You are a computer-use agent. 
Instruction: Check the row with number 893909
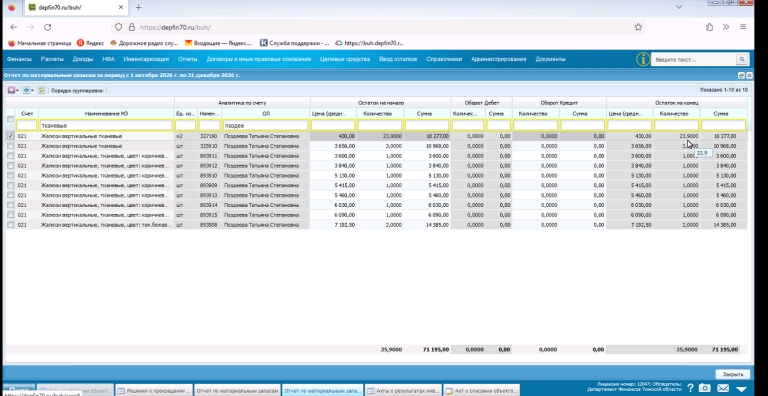point(10,185)
